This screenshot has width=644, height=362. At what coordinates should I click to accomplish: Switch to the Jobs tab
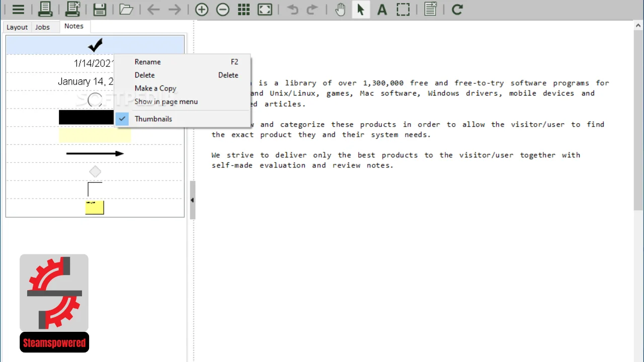[42, 27]
